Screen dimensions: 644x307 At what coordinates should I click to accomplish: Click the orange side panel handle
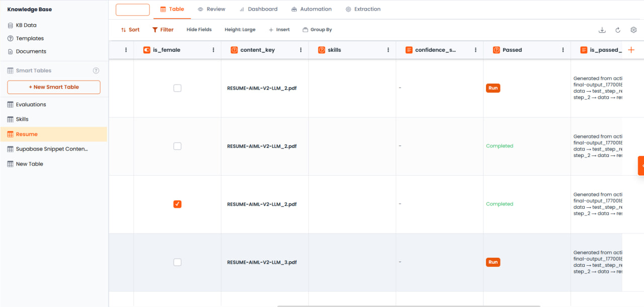point(641,166)
